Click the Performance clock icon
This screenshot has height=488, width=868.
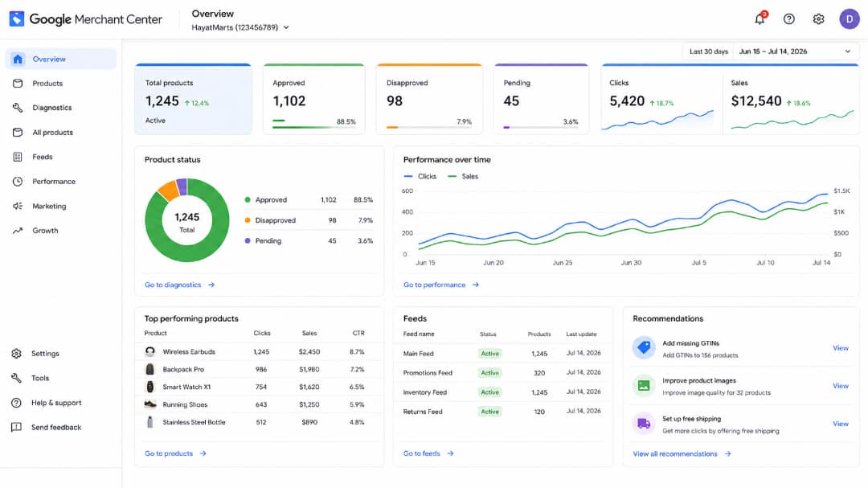(x=18, y=181)
